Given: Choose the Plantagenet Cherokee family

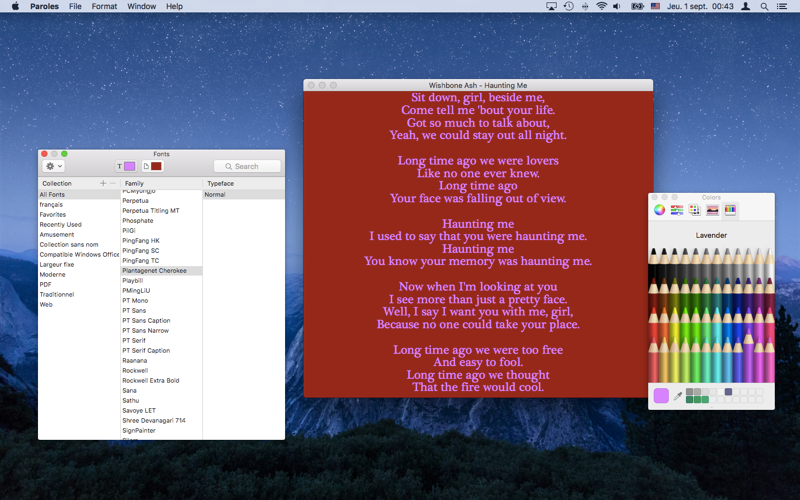Looking at the screenshot, I should (161, 270).
